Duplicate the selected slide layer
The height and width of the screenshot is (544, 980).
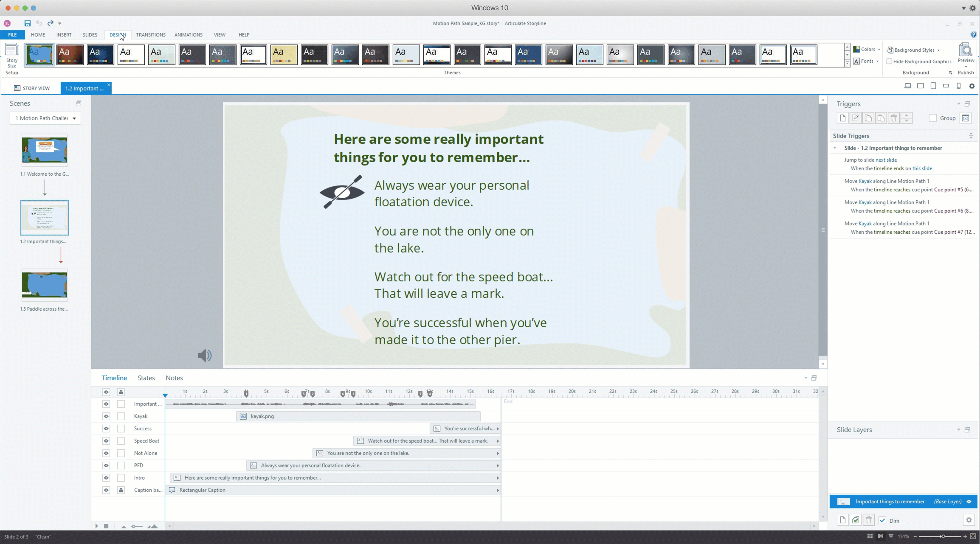tap(856, 520)
